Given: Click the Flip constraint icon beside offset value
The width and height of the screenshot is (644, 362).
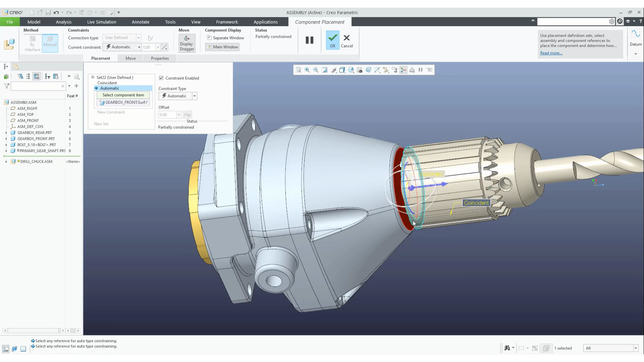Looking at the screenshot, I should (164, 47).
